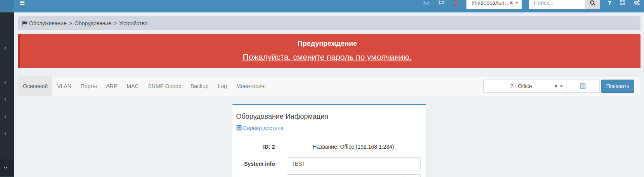Open the SNMP Опрос tab
This screenshot has height=177, width=644.
(x=164, y=86)
